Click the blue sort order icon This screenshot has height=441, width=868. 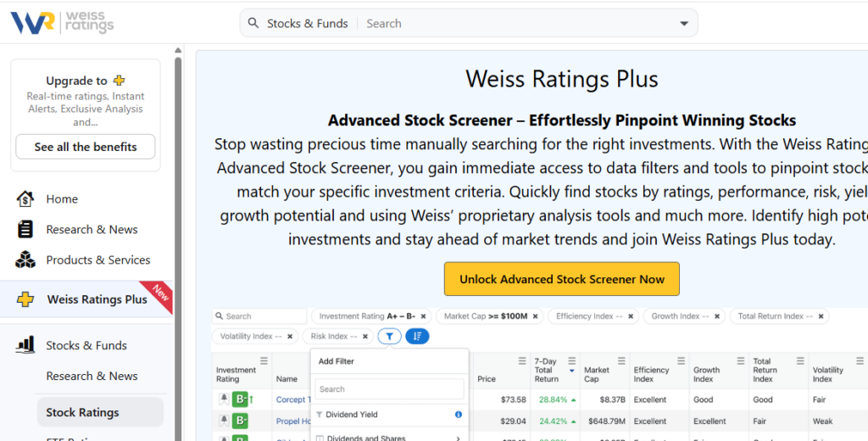point(417,337)
